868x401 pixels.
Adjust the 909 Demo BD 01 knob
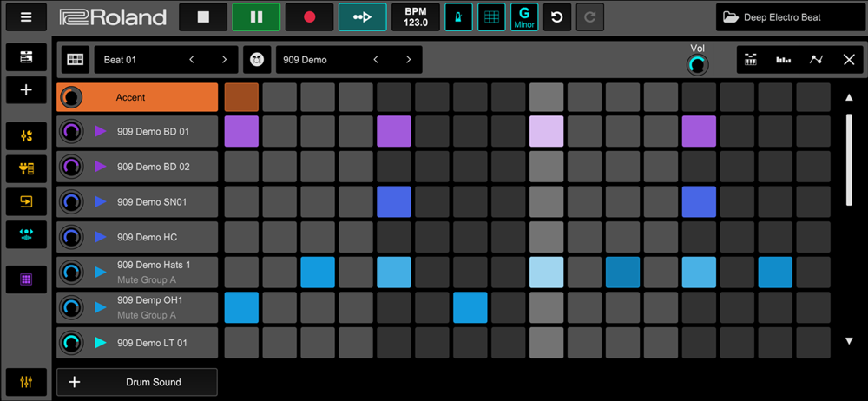point(71,131)
